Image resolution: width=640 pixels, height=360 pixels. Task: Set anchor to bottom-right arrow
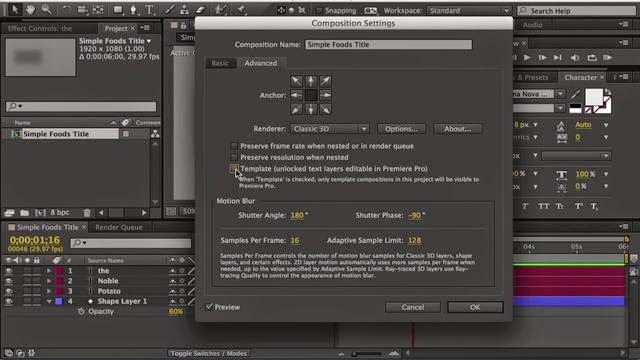click(325, 109)
